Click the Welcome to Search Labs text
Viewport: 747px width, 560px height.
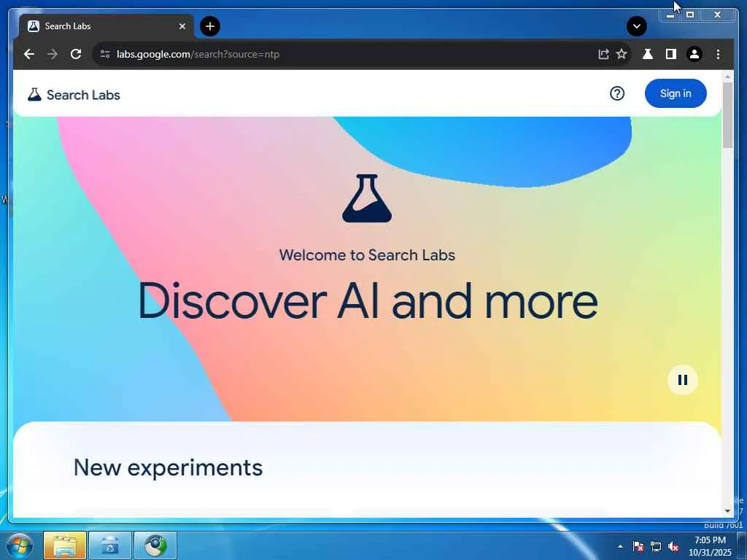coord(367,255)
